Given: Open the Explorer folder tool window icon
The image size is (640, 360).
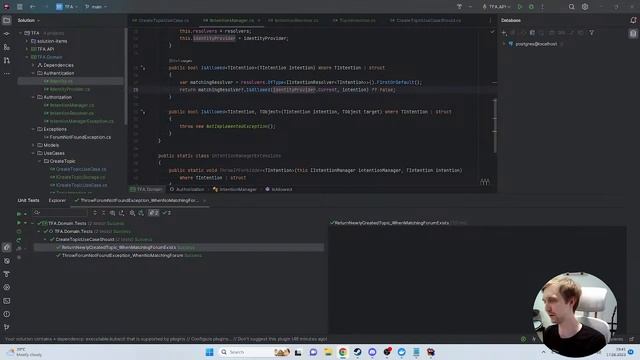Looking at the screenshot, I should [7, 20].
